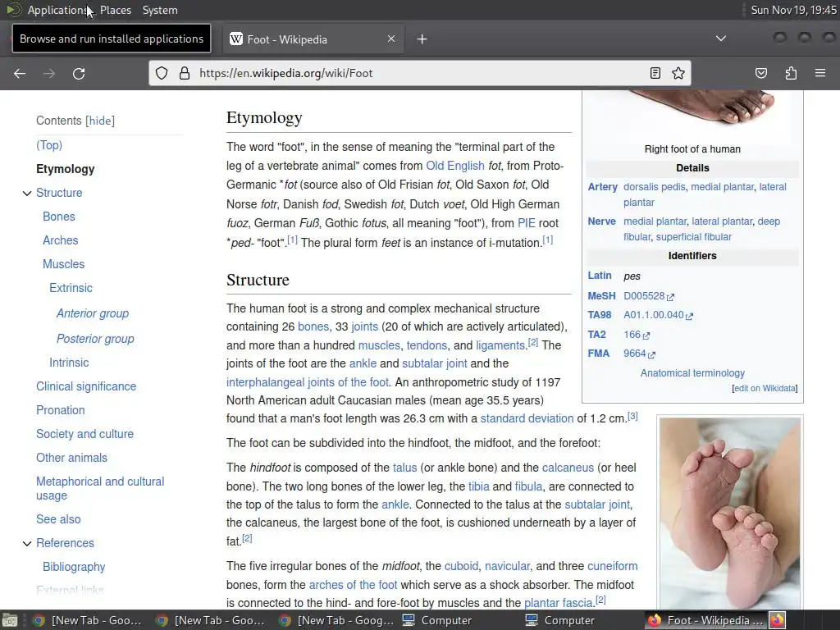Switch to first New Tab Chrome window
Viewport: 840px width, 630px height.
pyautogui.click(x=87, y=620)
